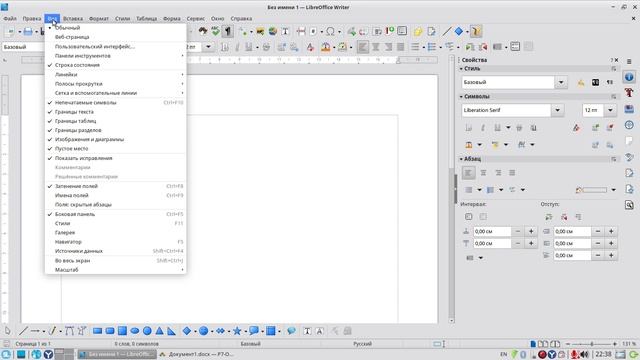Toggle Показать исправления menu option

click(116, 158)
